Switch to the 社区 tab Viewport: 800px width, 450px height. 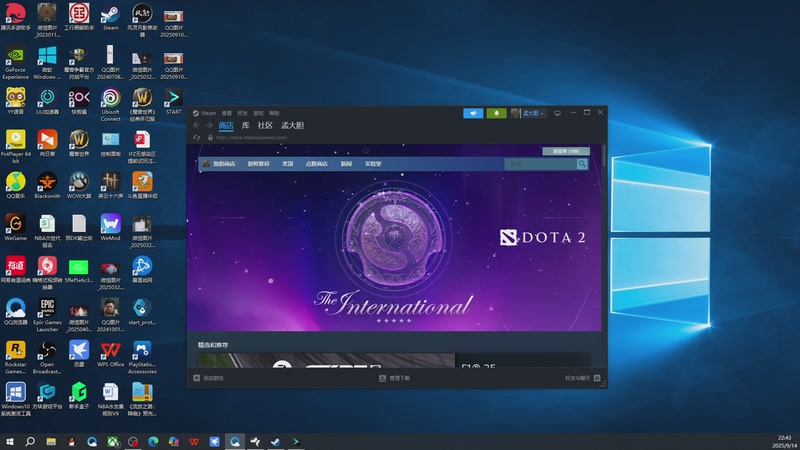tap(265, 126)
